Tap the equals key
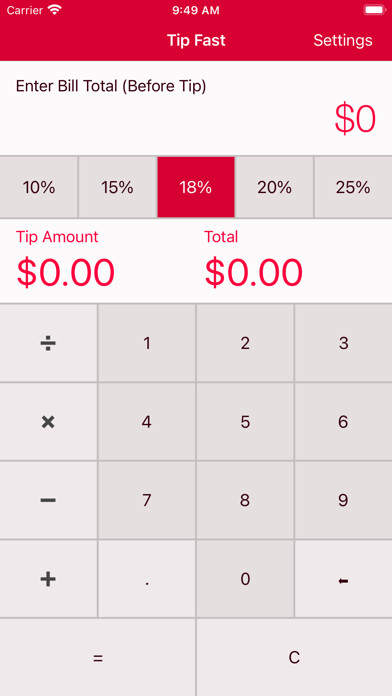This screenshot has height=696, width=392. pos(98,657)
